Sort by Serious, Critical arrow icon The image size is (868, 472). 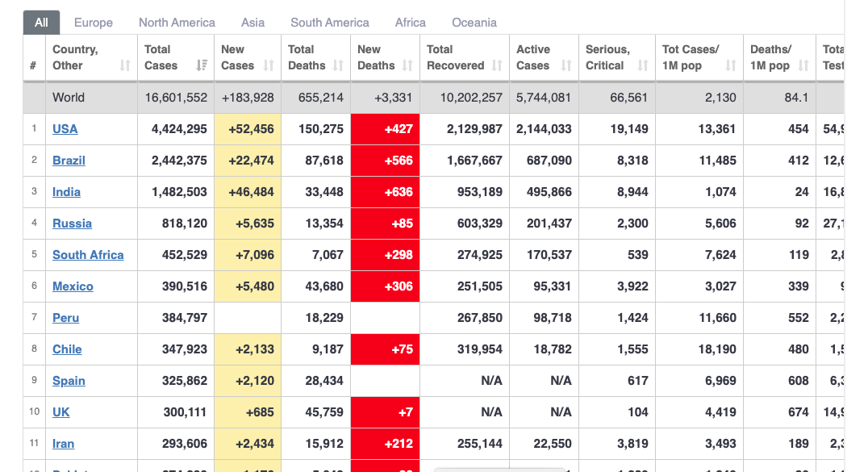pos(643,65)
